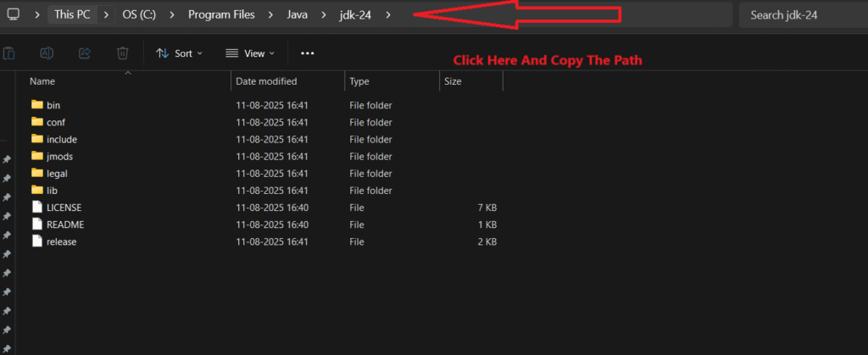The width and height of the screenshot is (868, 355).
Task: Click the 2 KB size of release
Action: click(487, 242)
